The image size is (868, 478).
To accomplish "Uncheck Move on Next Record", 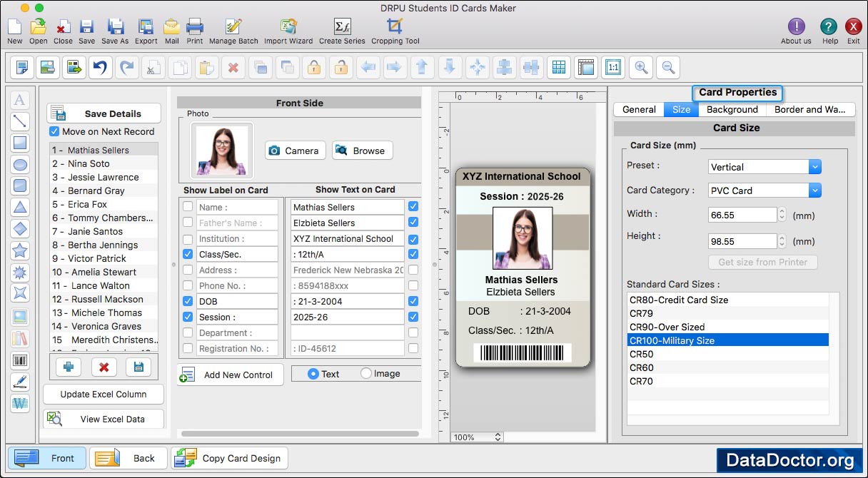I will click(x=54, y=131).
